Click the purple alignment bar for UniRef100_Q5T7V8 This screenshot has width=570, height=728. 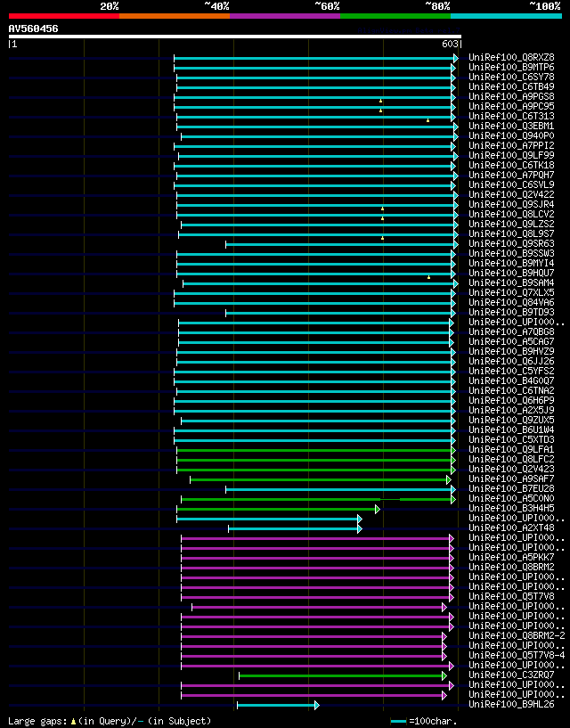(x=315, y=597)
